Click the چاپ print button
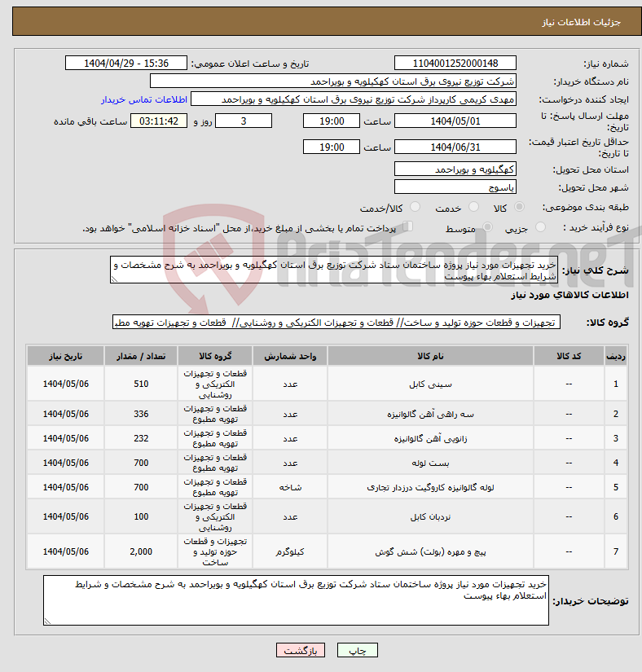The height and width of the screenshot is (672, 642). coord(358,650)
